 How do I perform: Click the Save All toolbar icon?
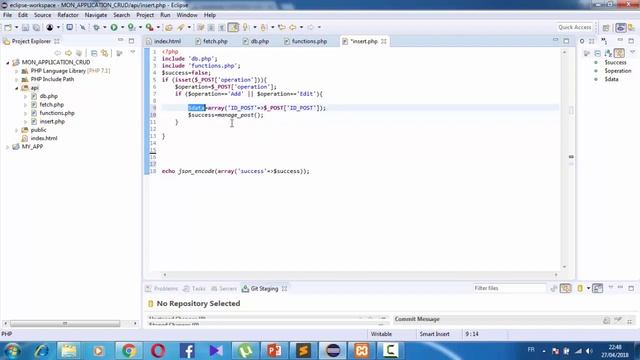[36, 27]
